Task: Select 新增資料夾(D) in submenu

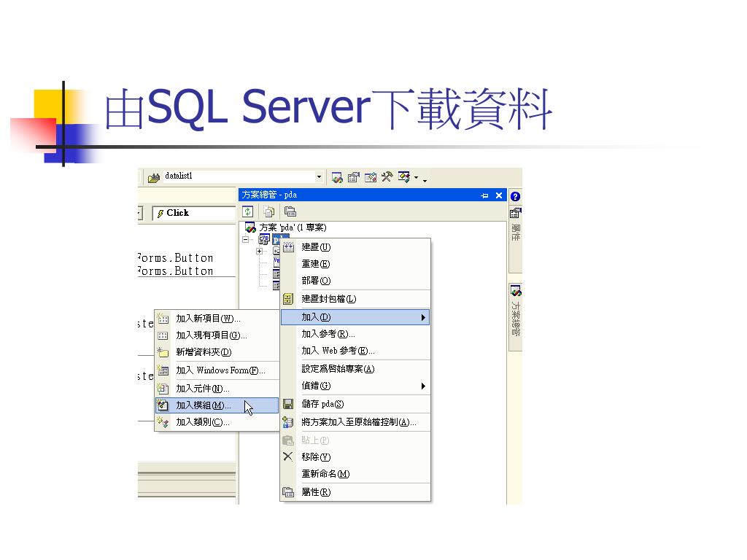Action: click(x=217, y=352)
